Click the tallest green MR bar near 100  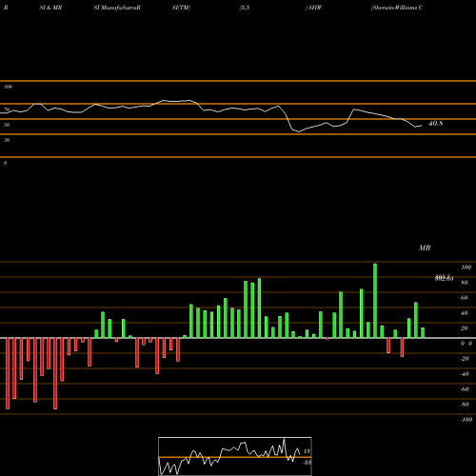pos(375,301)
